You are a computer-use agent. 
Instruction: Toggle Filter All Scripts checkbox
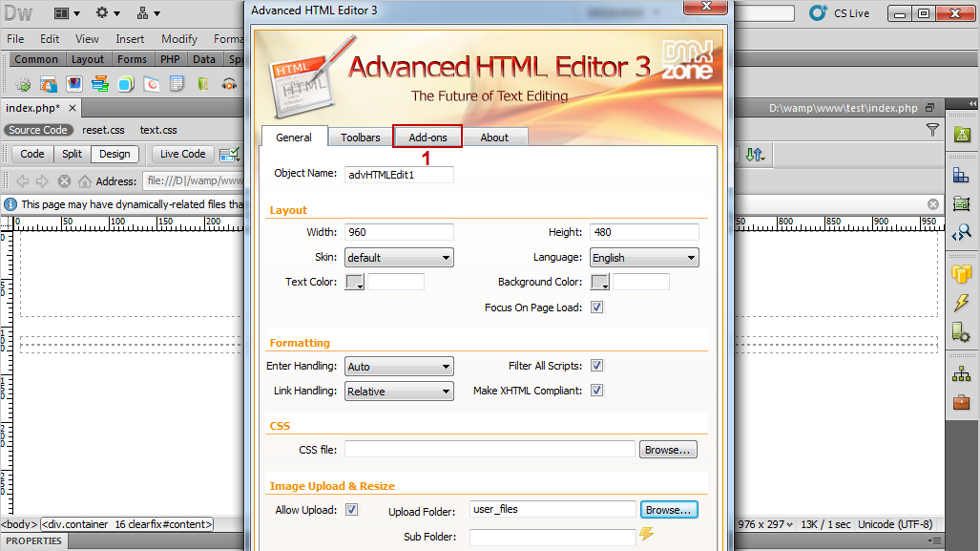tap(597, 365)
